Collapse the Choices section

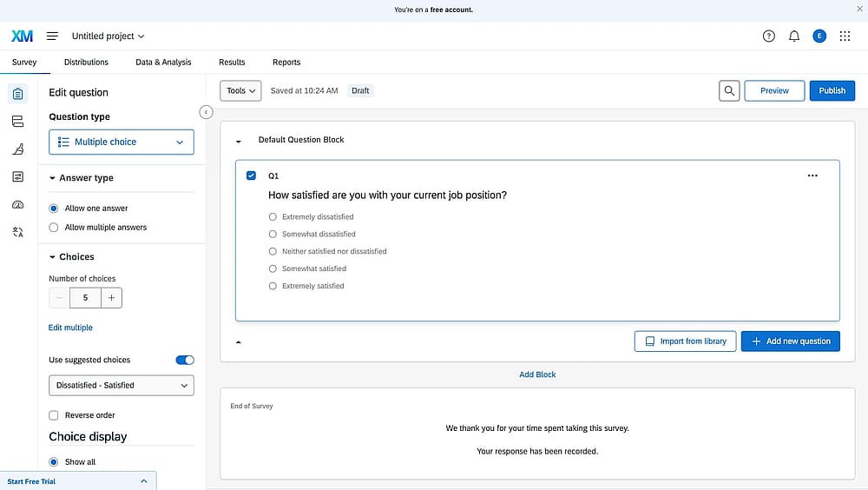coord(52,257)
